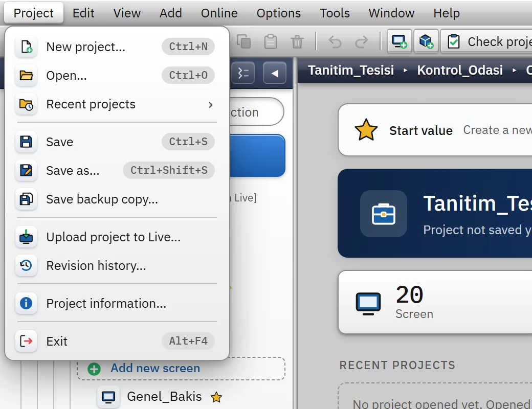Open Project information... entry
The width and height of the screenshot is (532, 409).
point(117,303)
